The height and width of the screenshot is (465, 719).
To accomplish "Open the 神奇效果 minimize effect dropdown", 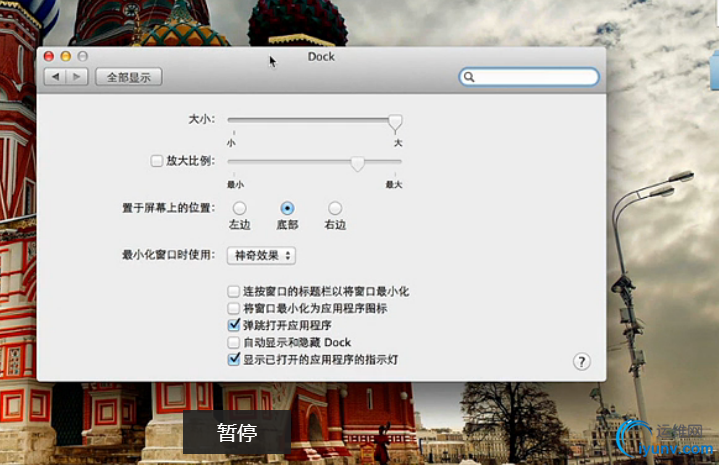I will [x=261, y=255].
